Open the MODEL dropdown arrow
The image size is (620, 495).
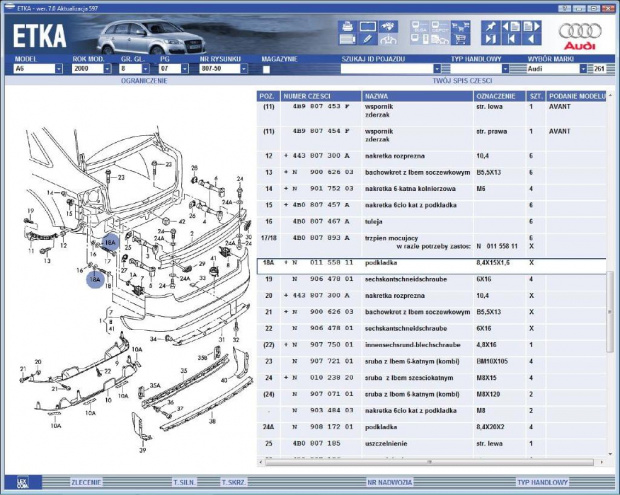(x=59, y=69)
